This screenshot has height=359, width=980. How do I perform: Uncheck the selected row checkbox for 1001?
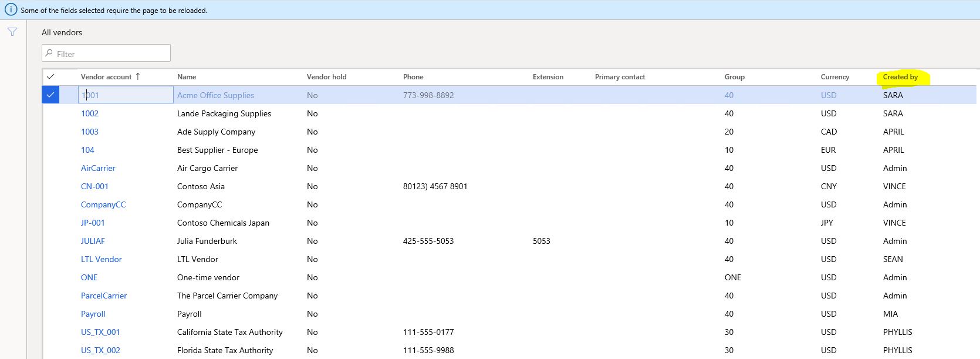point(50,95)
